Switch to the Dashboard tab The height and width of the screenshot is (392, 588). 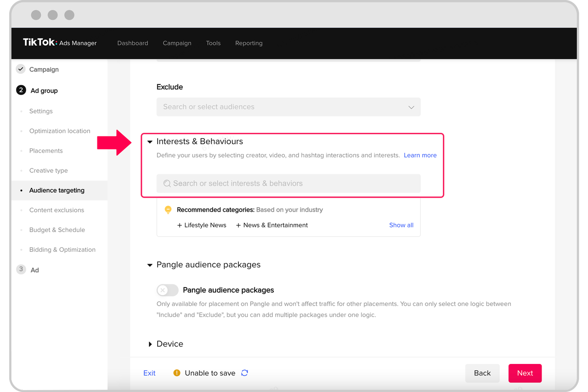coord(132,43)
